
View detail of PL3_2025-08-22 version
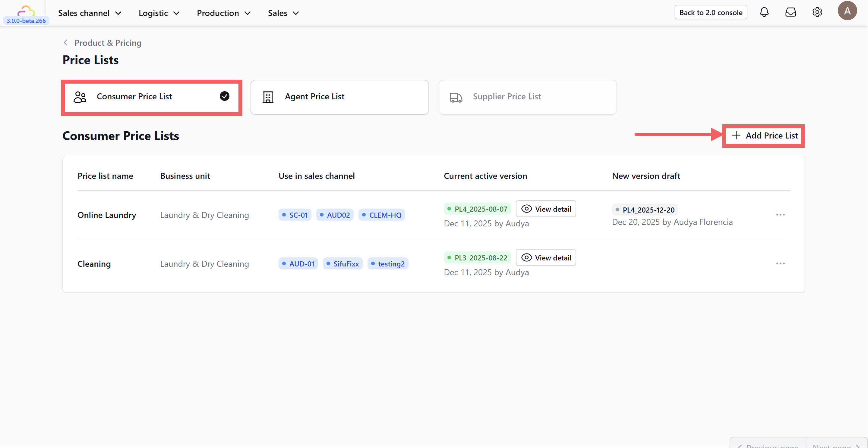[545, 258]
